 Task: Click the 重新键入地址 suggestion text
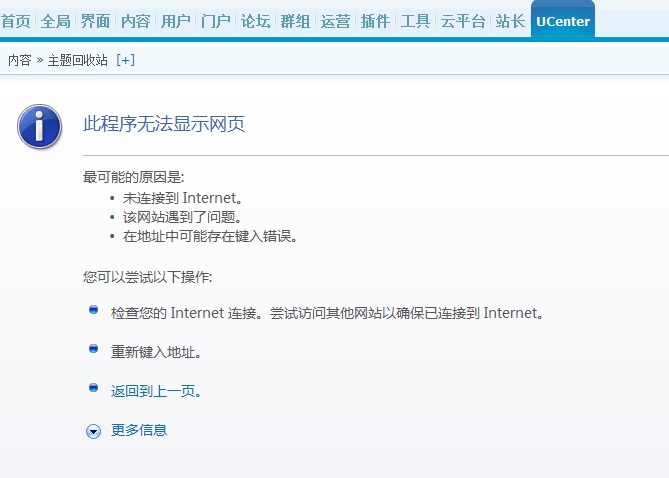click(156, 352)
